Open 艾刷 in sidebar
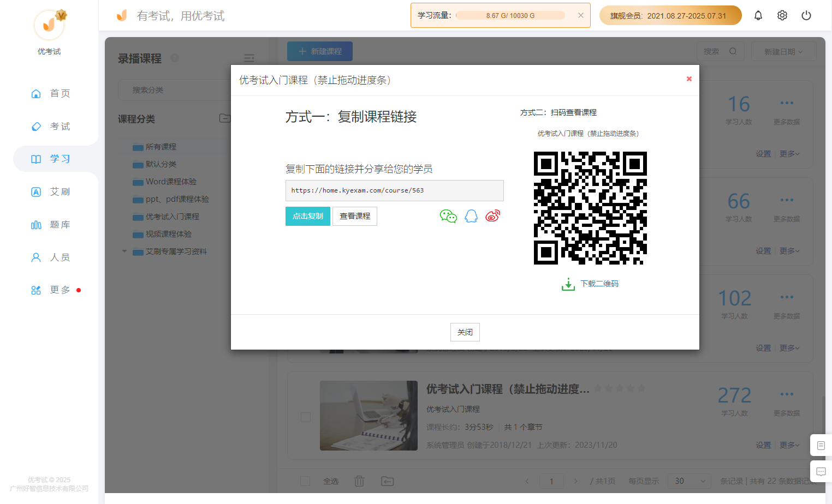 50,191
